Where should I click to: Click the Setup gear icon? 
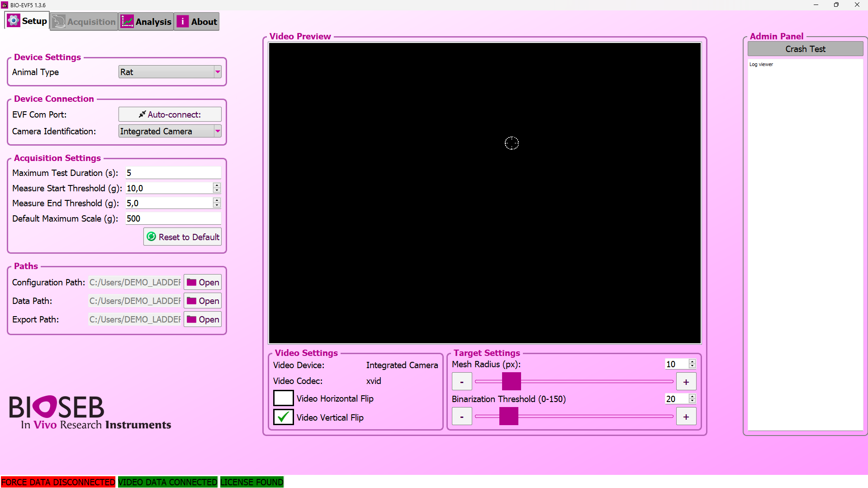pos(14,21)
